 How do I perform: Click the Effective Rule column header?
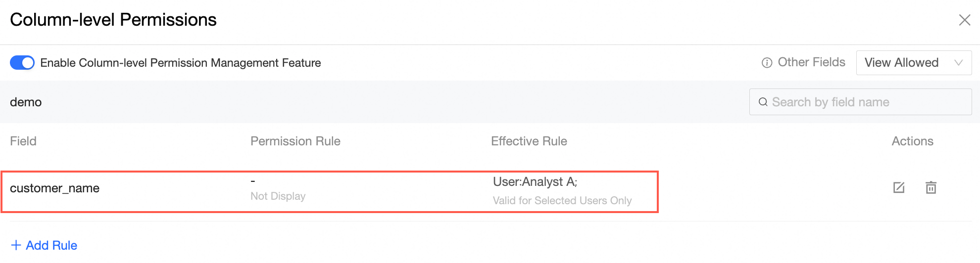pyautogui.click(x=529, y=141)
